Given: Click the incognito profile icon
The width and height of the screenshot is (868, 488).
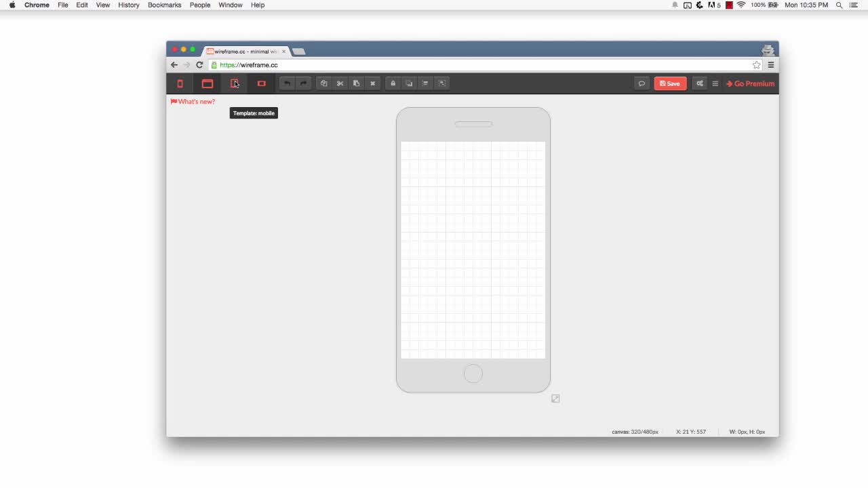Looking at the screenshot, I should coord(768,50).
